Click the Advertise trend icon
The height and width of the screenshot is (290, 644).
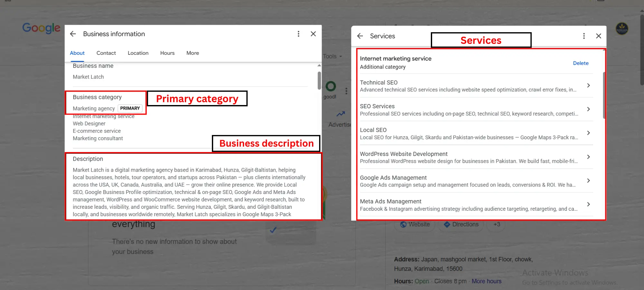(341, 114)
